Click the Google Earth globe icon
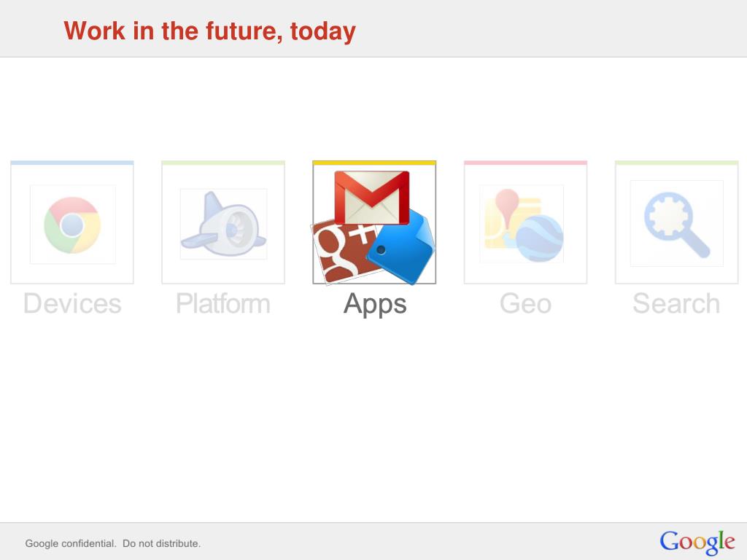Screen dimensions: 747x560 click(x=539, y=238)
